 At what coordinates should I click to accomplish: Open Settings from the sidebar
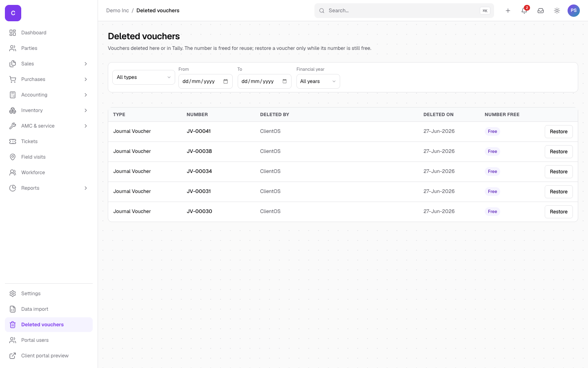click(49, 294)
